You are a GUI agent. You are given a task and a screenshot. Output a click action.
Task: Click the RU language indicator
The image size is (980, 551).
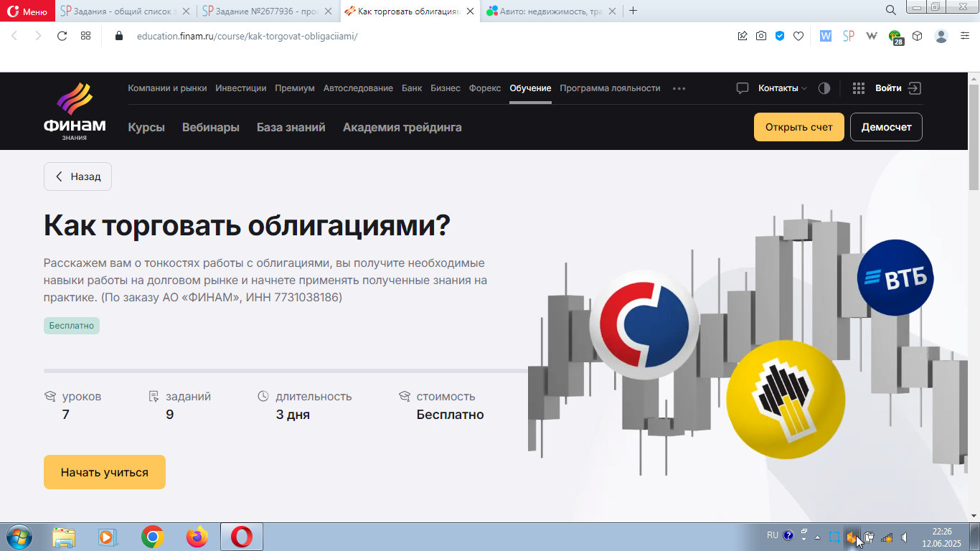(x=772, y=535)
